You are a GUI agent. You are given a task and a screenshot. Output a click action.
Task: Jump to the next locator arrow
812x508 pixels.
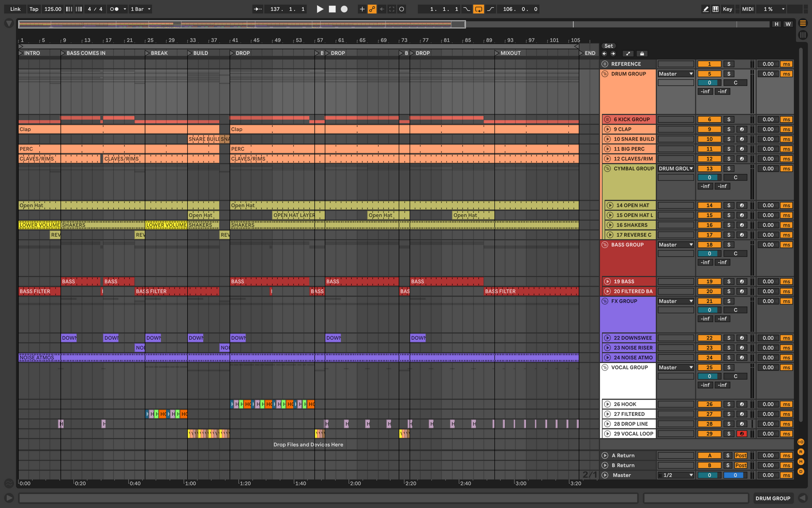pos(613,53)
